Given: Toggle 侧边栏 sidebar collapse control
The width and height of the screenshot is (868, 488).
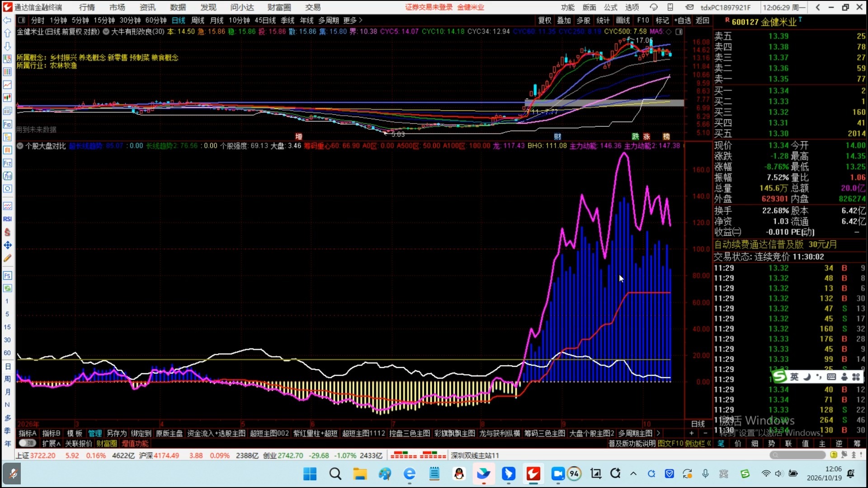Looking at the screenshot, I should pos(698,443).
